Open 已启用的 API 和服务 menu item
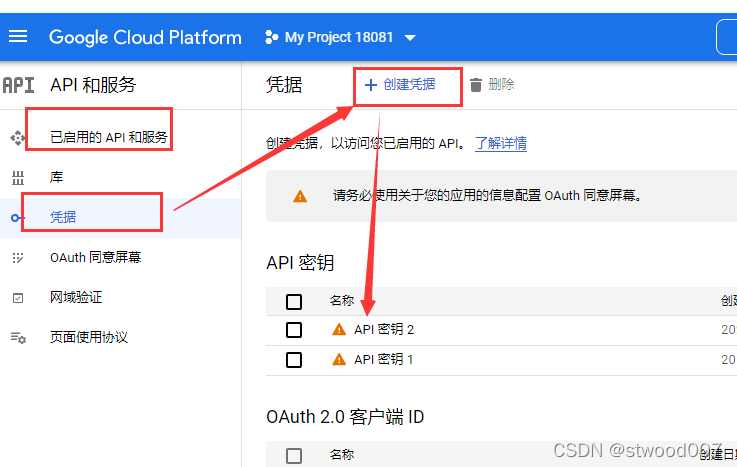Screen dimensions: 737x467 109,137
